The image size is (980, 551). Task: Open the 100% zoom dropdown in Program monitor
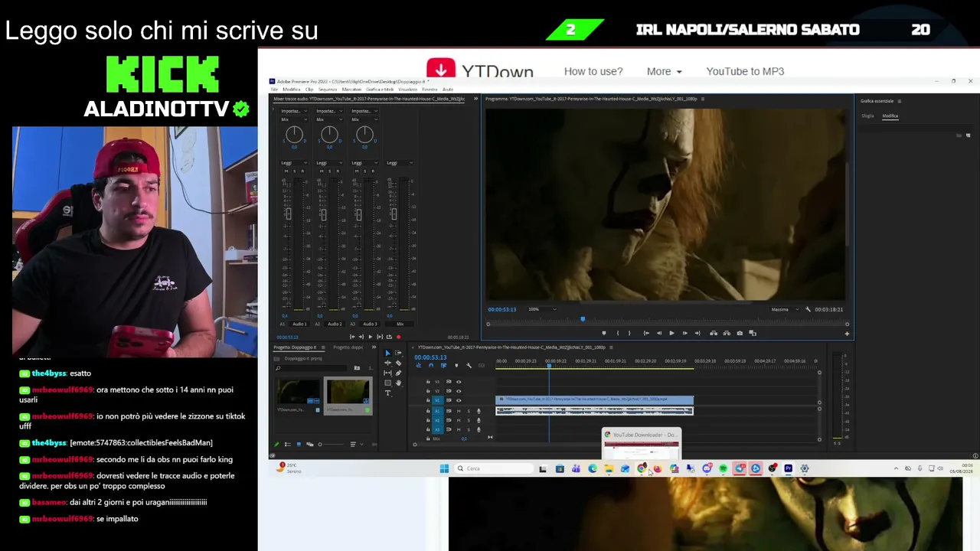click(x=542, y=309)
